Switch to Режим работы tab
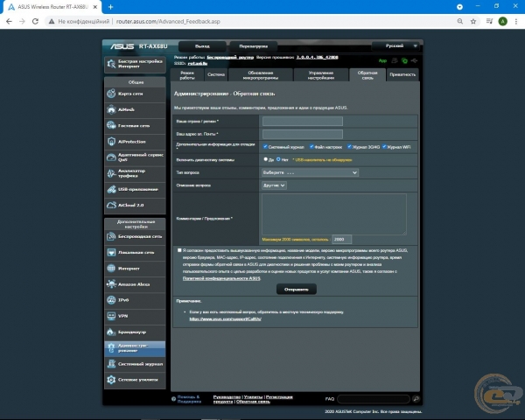The height and width of the screenshot is (420, 525). point(187,75)
